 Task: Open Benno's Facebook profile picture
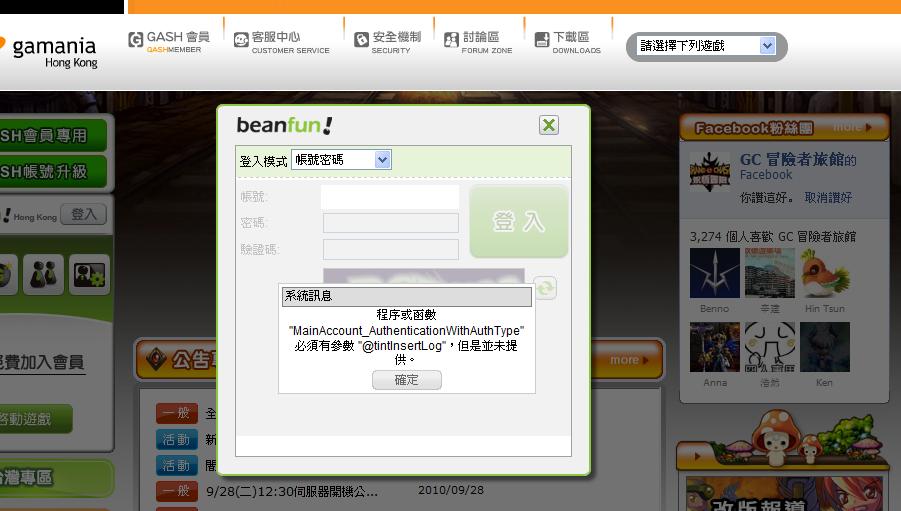click(x=714, y=273)
